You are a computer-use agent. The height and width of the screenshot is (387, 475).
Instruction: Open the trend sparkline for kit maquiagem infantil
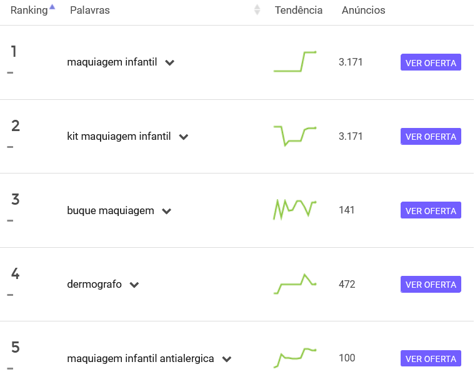pos(295,136)
